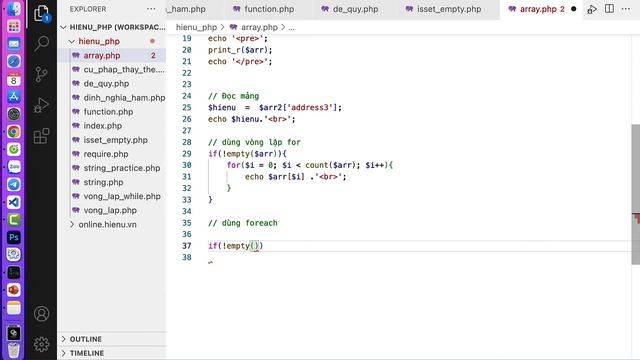Open vong_lap_while.php in the file tree
640x360 pixels.
point(112,196)
